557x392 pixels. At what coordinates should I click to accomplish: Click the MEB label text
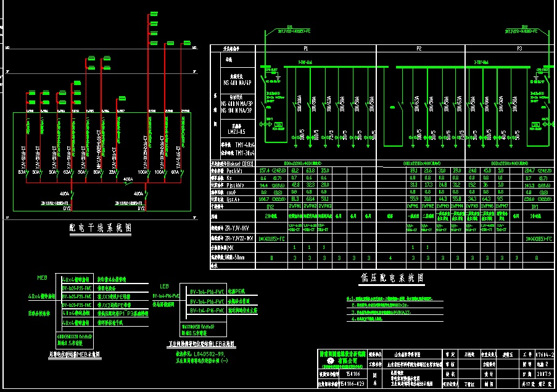43,278
